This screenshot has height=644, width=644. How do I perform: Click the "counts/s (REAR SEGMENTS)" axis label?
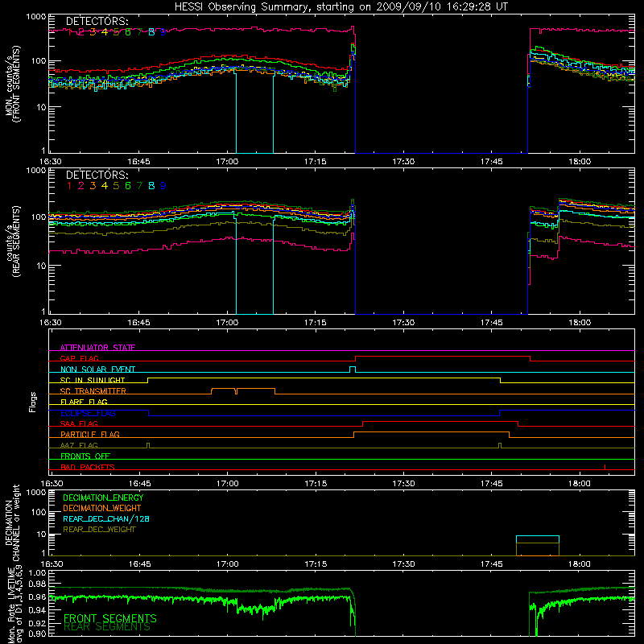point(13,241)
